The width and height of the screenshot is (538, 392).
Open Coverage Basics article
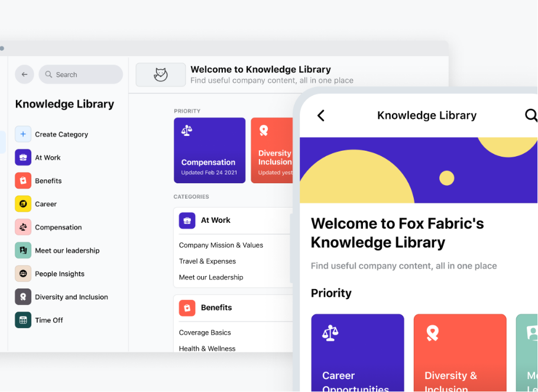[x=205, y=333]
